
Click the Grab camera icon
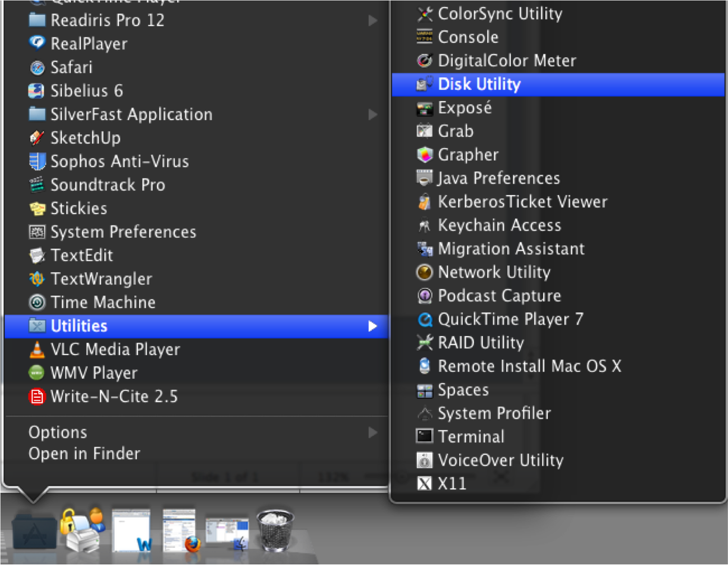point(424,131)
